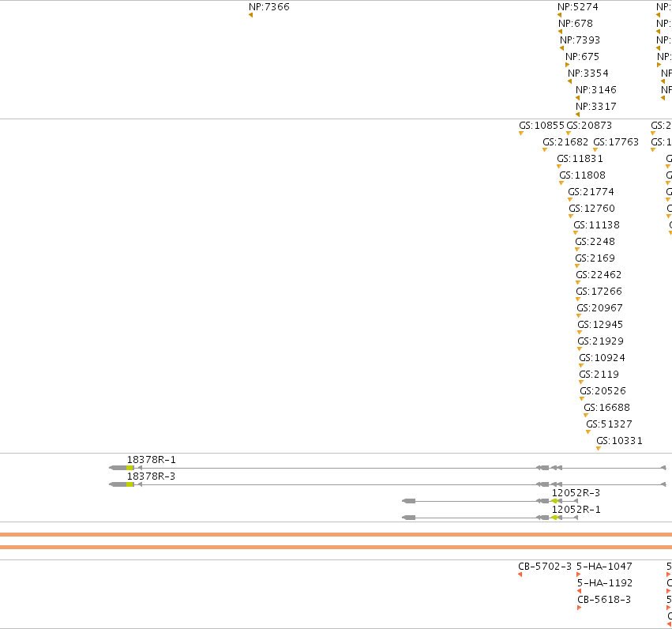Click the yellow-green exon of 18378R-1
Image resolution: width=672 pixels, height=629 pixels.
pyautogui.click(x=130, y=468)
